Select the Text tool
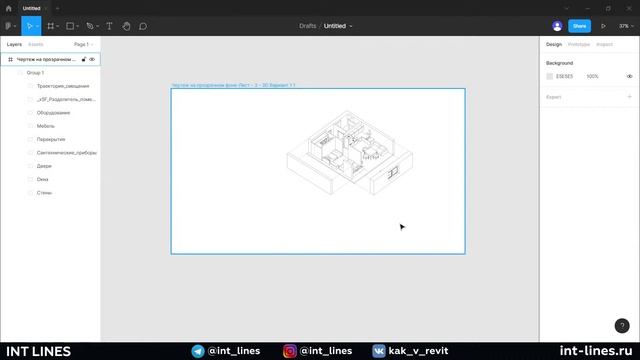Screen dimensions: 640x360 pos(109,26)
